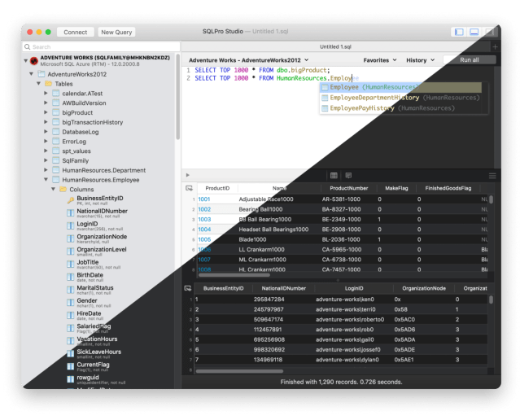Click the NationalIDNumber column icon
The image size is (520, 420).
pos(70,213)
